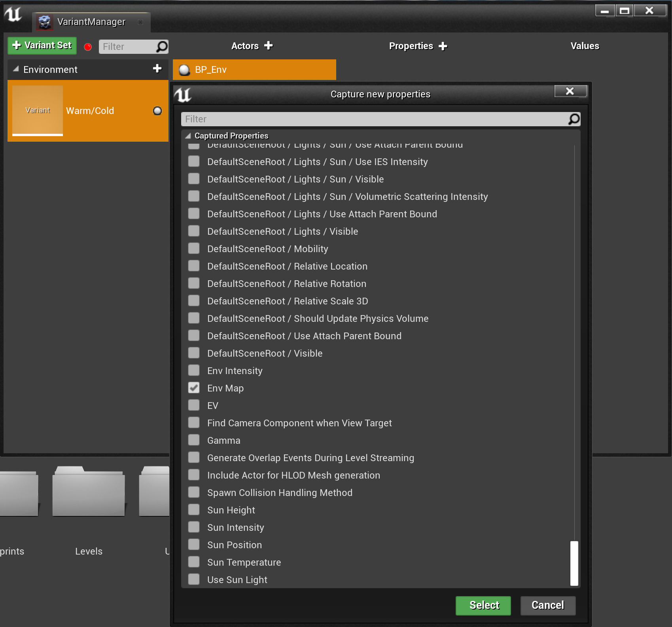
Task: Click the search icon in the Capture properties filter
Action: tap(574, 119)
